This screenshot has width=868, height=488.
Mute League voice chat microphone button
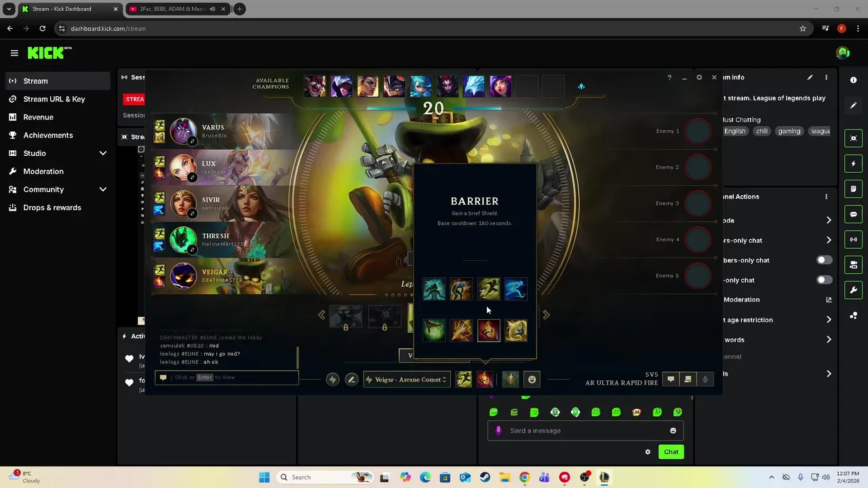(705, 380)
